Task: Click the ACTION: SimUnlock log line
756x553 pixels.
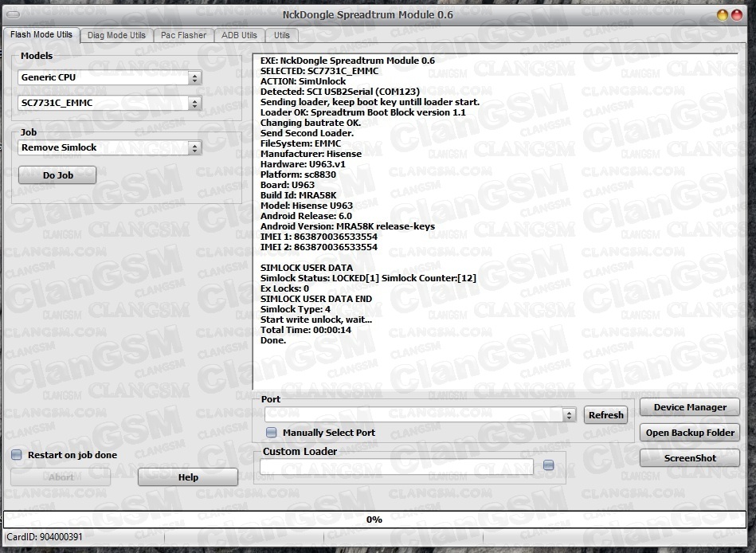Action: pyautogui.click(x=303, y=81)
